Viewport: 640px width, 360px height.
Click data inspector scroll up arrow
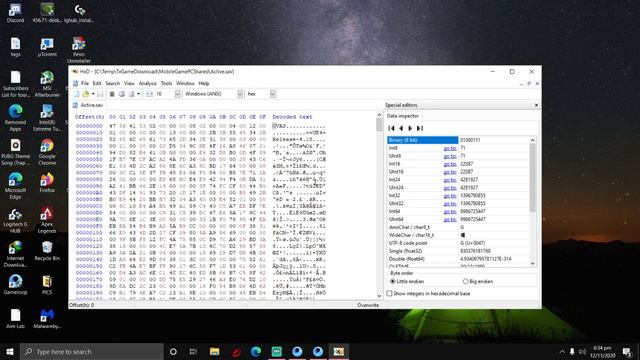[x=532, y=140]
